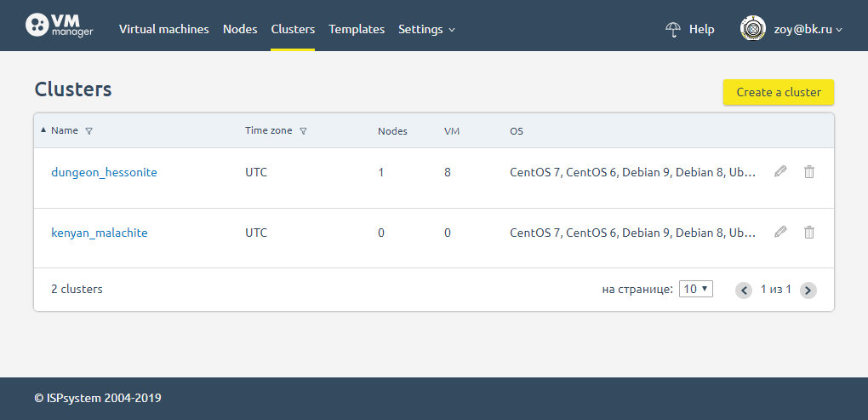The image size is (868, 420).
Task: Open the dungeon_hessonite cluster link
Action: click(104, 172)
